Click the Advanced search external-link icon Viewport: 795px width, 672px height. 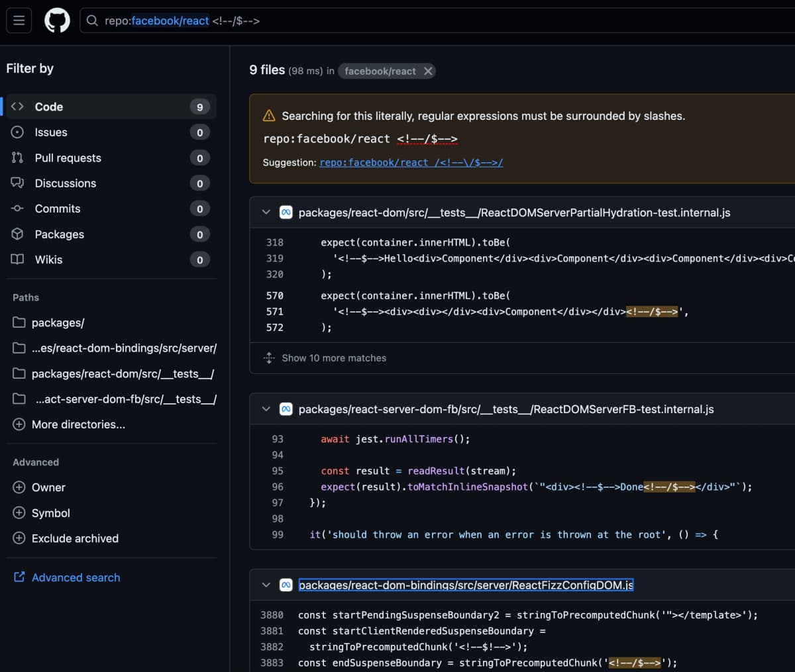(x=19, y=577)
